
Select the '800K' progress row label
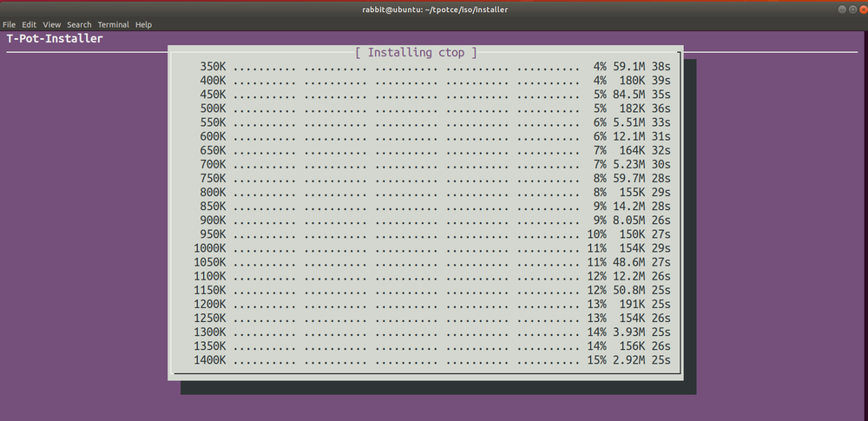tap(214, 192)
